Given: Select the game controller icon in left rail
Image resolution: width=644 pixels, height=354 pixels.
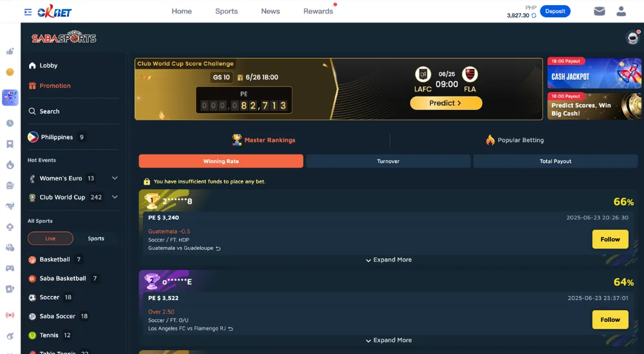Looking at the screenshot, I should [x=10, y=268].
